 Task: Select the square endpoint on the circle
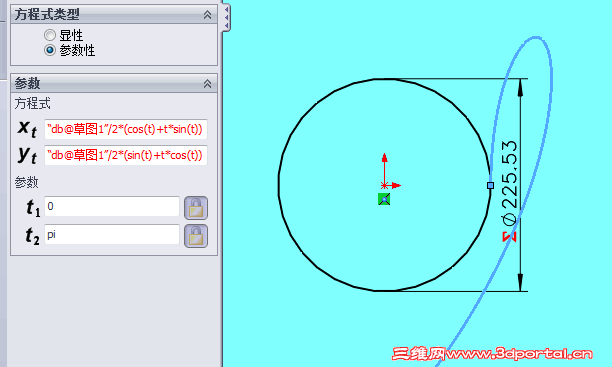[x=491, y=185]
